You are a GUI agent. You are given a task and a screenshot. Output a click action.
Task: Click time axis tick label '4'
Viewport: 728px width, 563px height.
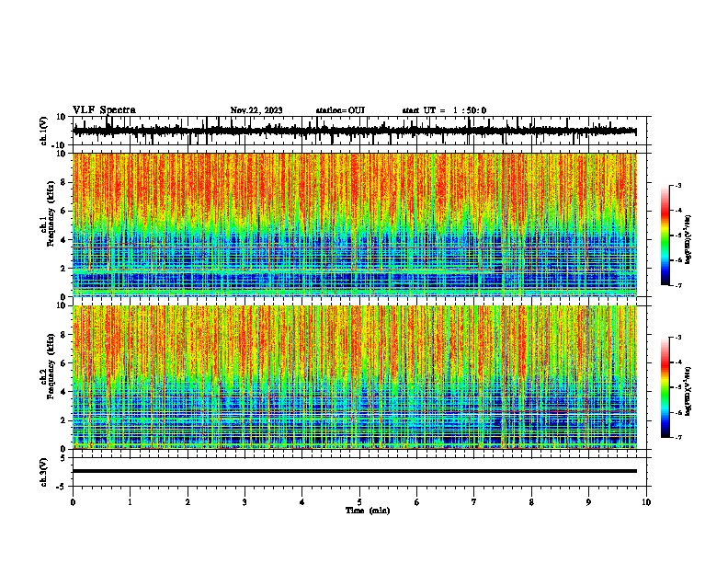coord(302,502)
